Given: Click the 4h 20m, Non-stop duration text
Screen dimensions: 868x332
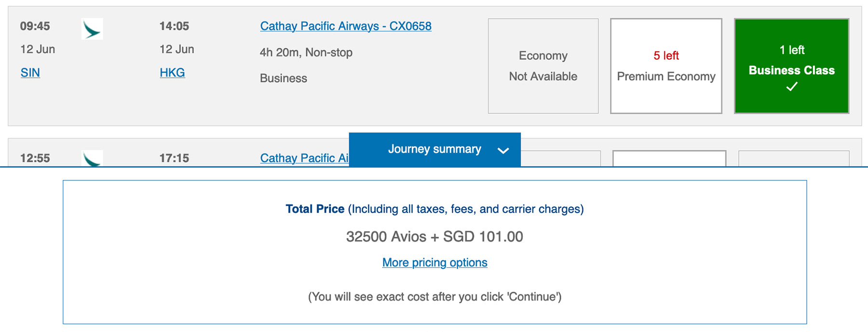Looking at the screenshot, I should coord(306,53).
